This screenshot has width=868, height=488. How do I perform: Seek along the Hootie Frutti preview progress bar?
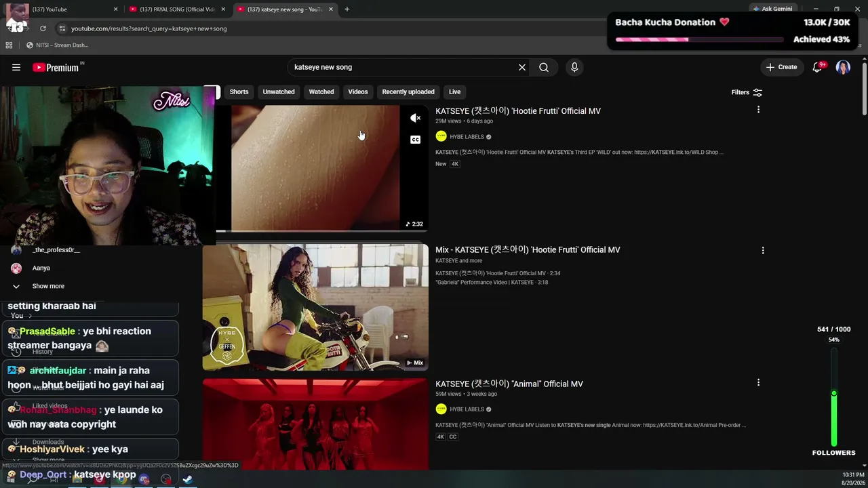point(322,231)
